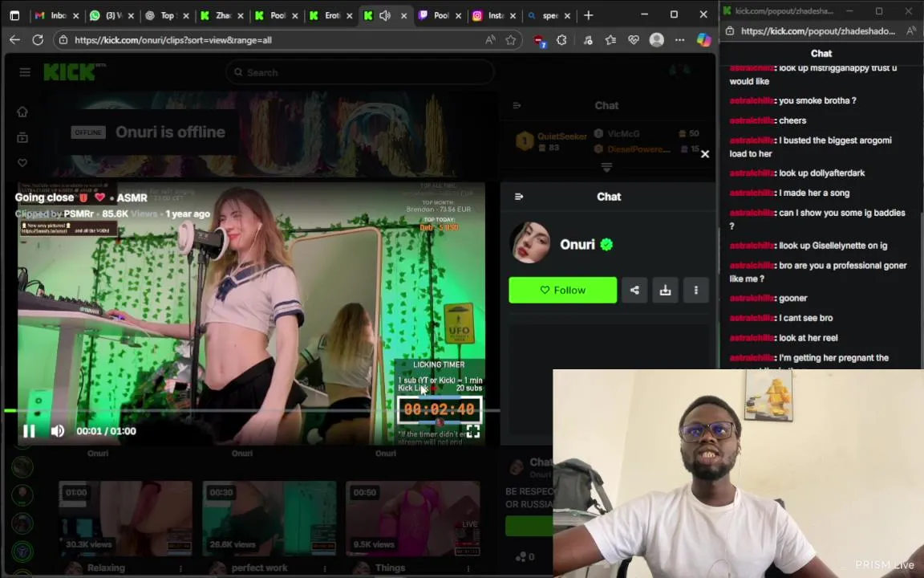Open browser Settings and more menu
The width and height of the screenshot is (924, 578).
[x=679, y=39]
